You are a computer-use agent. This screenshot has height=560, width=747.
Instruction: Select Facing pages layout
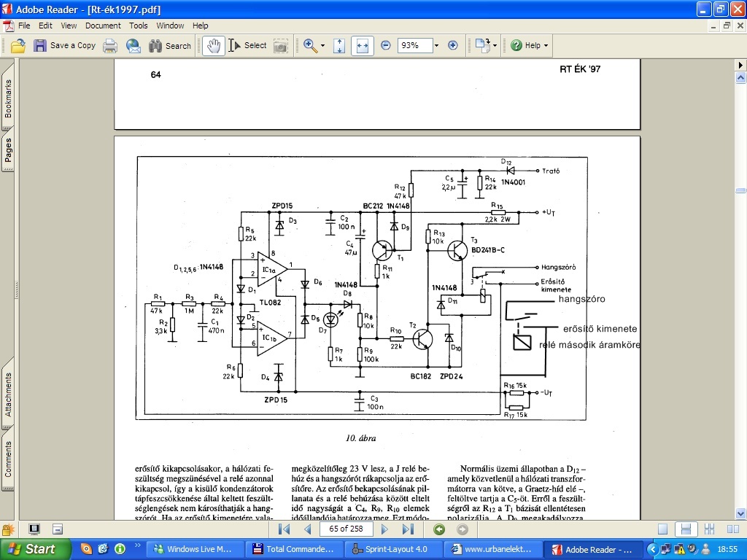[x=733, y=529]
